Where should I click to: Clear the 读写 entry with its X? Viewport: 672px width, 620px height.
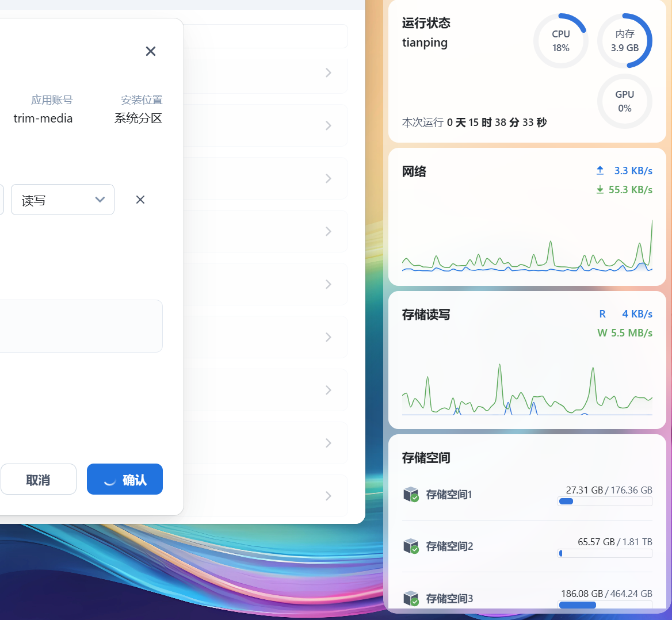pyautogui.click(x=140, y=200)
